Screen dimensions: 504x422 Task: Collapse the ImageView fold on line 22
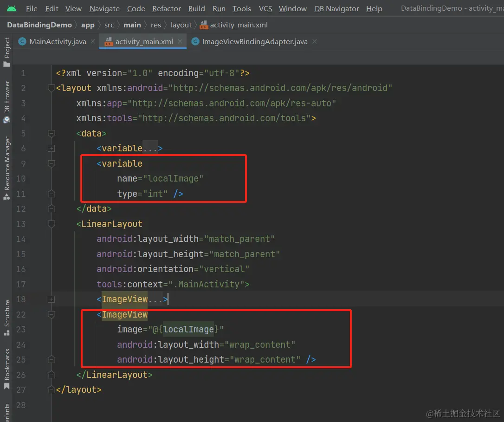(51, 314)
